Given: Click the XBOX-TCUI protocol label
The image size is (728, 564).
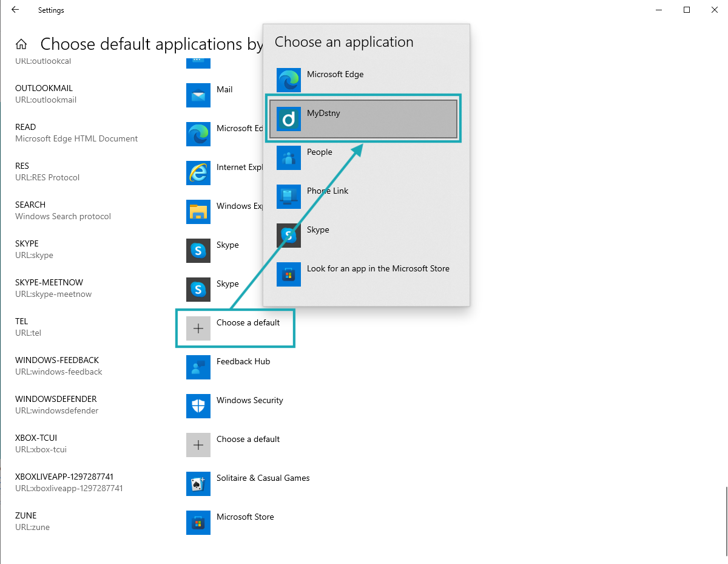Looking at the screenshot, I should coord(36,438).
